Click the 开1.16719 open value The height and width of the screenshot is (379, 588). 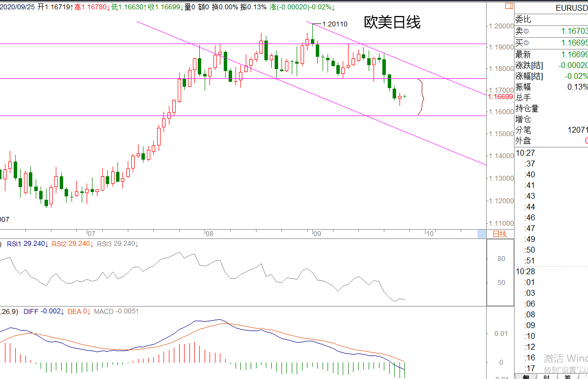(55, 7)
